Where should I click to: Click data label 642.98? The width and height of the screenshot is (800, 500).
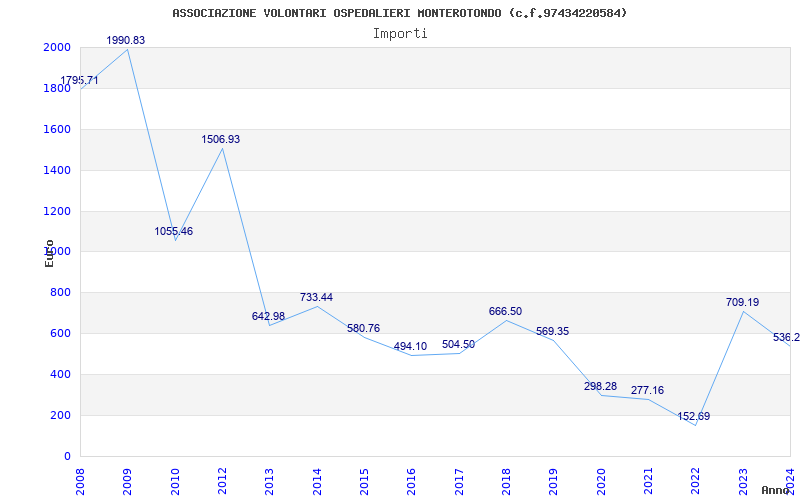268,316
